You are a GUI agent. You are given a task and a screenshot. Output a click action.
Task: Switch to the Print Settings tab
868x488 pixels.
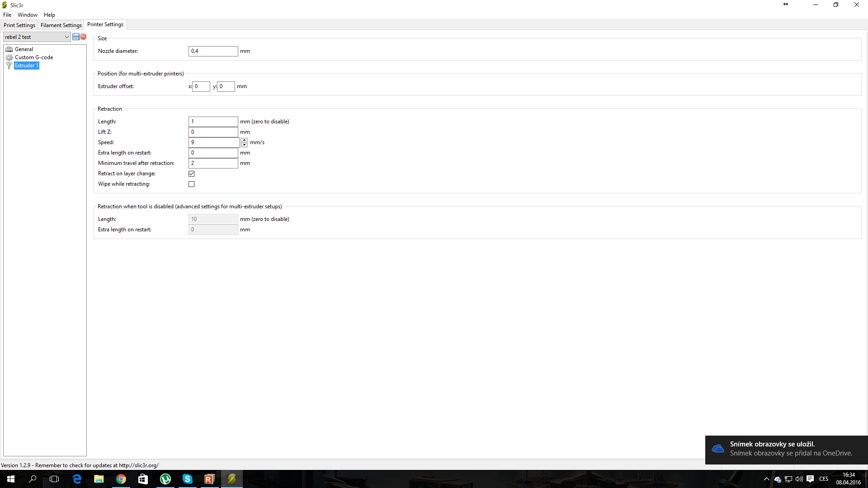pyautogui.click(x=19, y=25)
